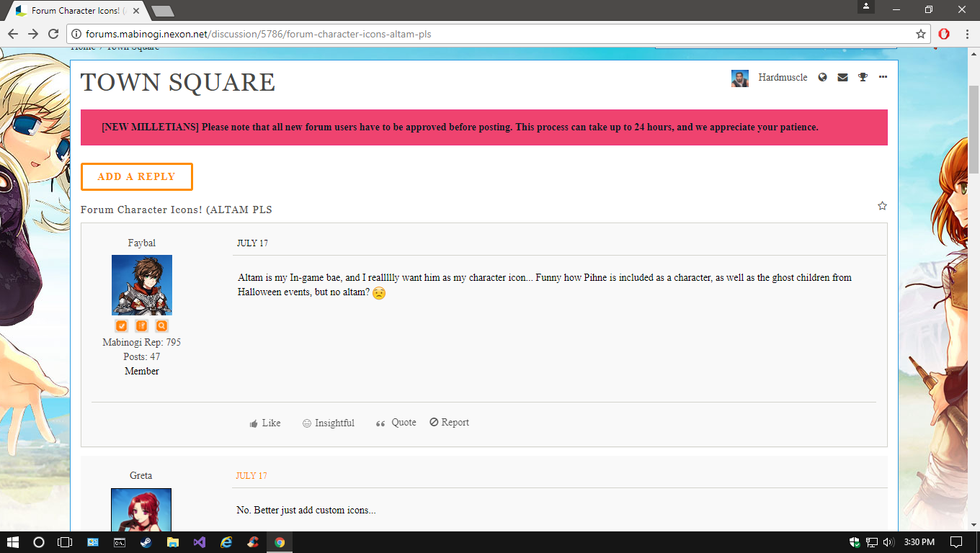Open CCleaner from the taskbar

coord(253,542)
